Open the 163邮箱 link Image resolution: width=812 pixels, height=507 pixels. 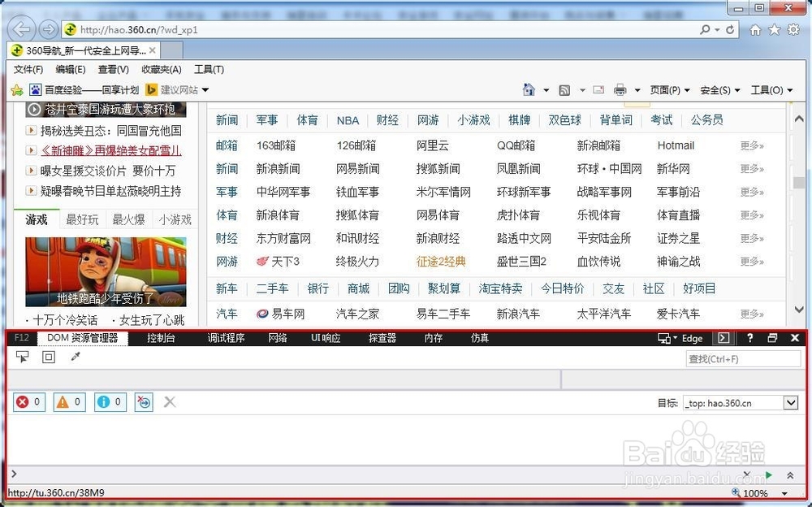276,145
